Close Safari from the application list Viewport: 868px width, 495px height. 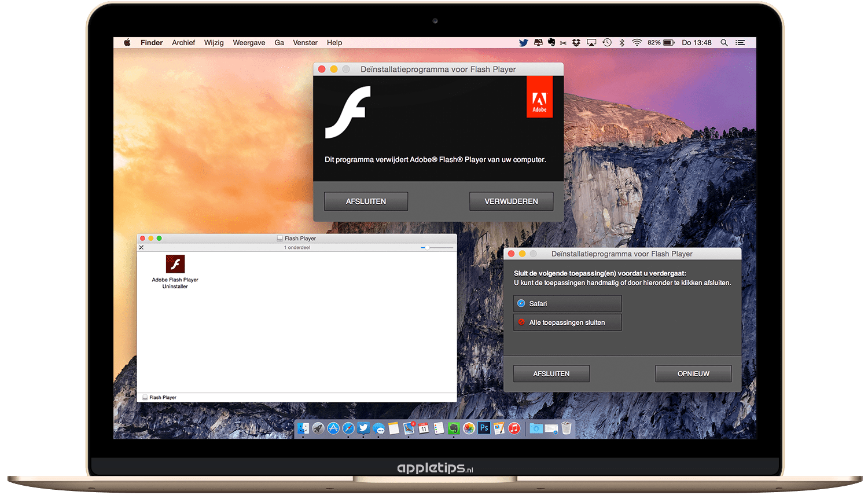point(567,303)
